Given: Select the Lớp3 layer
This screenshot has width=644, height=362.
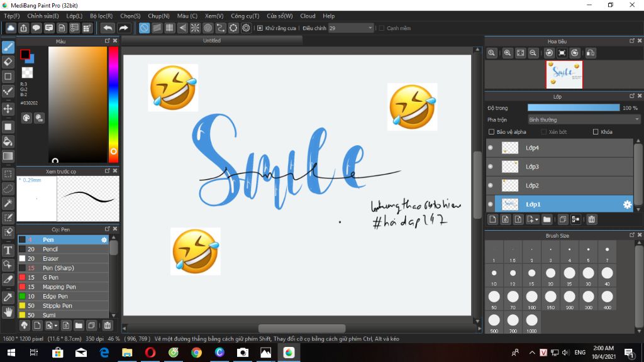Looking at the screenshot, I should point(559,167).
